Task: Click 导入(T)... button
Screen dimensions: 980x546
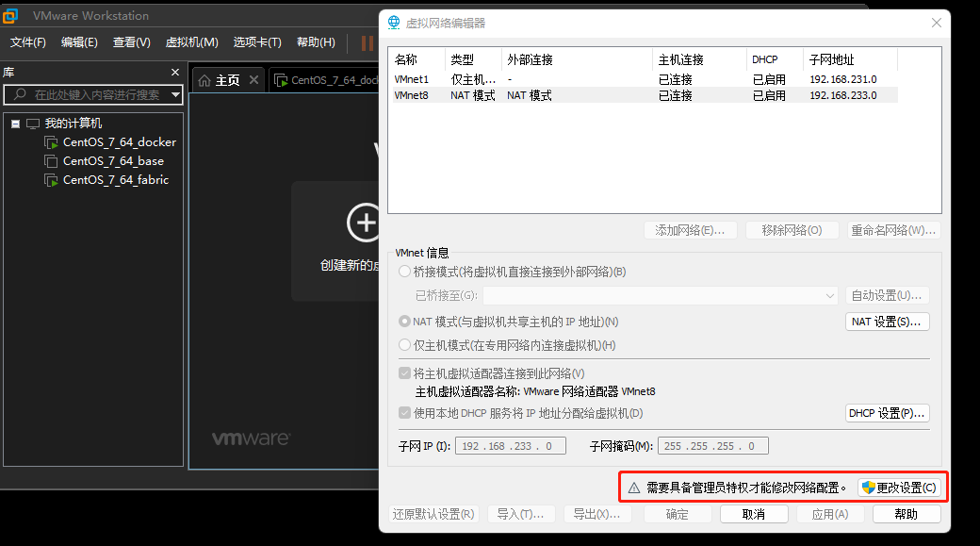Action: click(520, 514)
